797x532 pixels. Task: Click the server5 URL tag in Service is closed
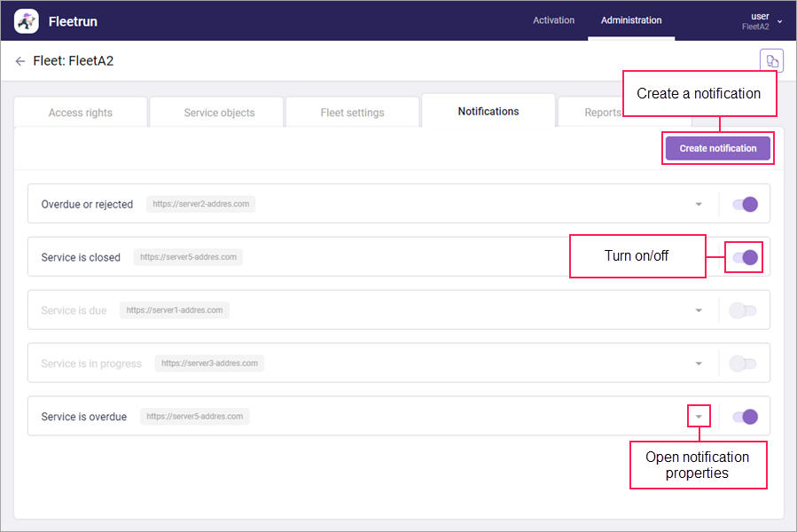188,257
